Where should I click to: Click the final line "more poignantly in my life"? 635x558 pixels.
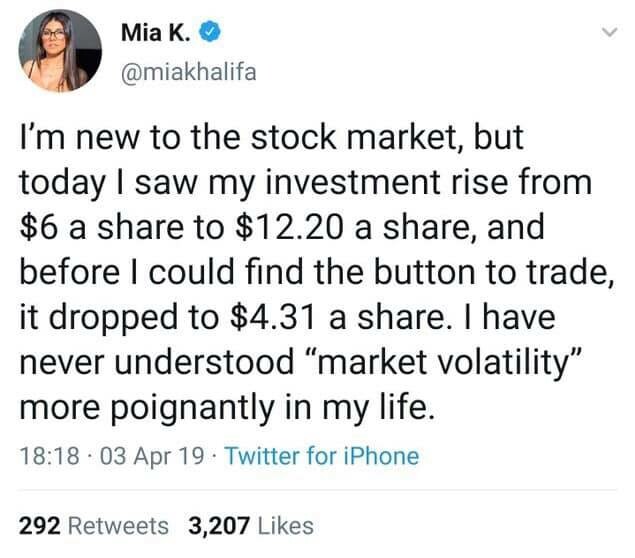228,407
